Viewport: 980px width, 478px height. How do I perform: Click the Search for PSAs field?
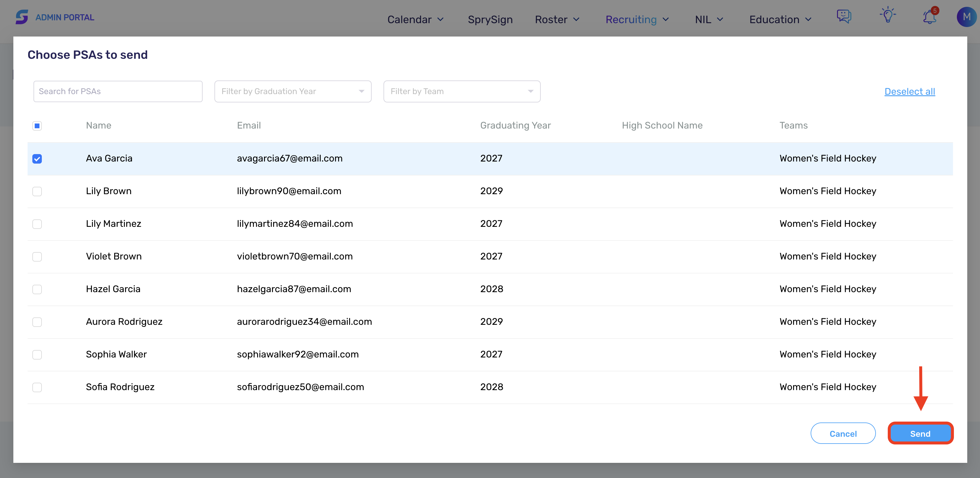(x=117, y=91)
